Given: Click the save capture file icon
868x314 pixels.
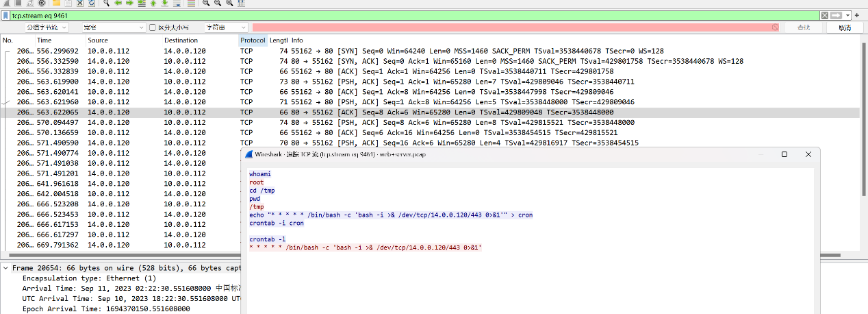Looking at the screenshot, I should pos(68,3).
